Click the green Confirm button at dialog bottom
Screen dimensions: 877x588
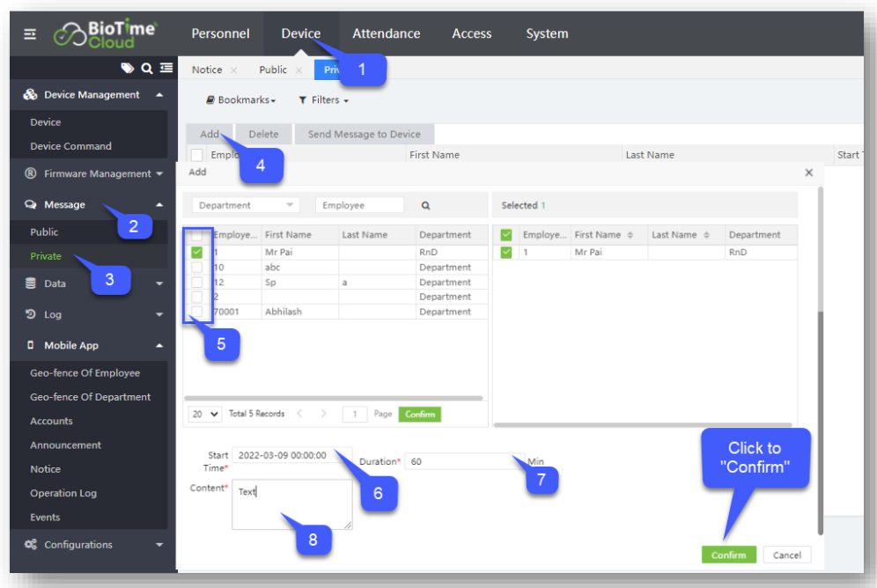[728, 555]
